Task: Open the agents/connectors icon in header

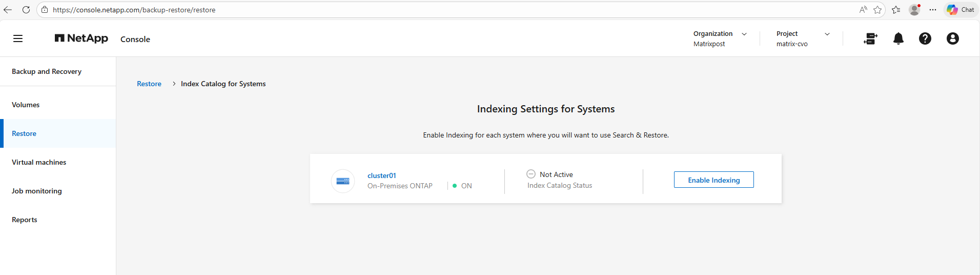Action: coord(870,38)
